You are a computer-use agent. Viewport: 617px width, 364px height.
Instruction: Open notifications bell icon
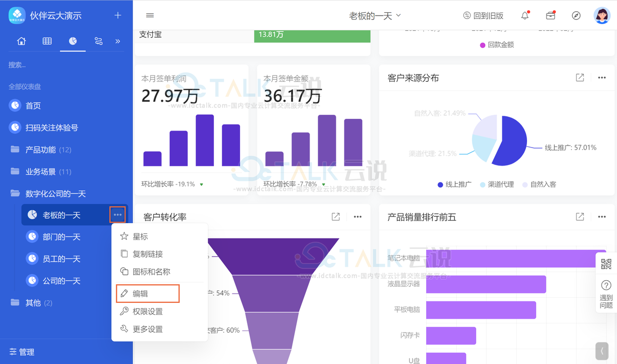point(525,15)
